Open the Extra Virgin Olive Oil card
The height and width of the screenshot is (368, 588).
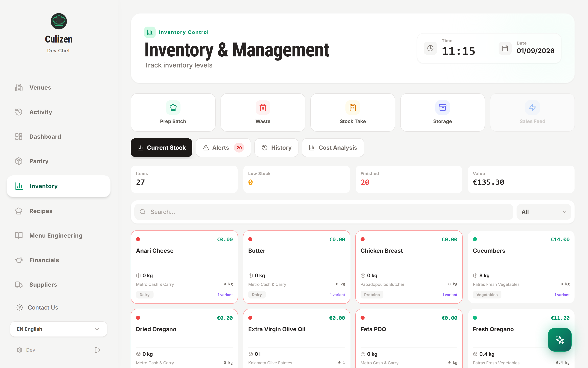click(296, 339)
